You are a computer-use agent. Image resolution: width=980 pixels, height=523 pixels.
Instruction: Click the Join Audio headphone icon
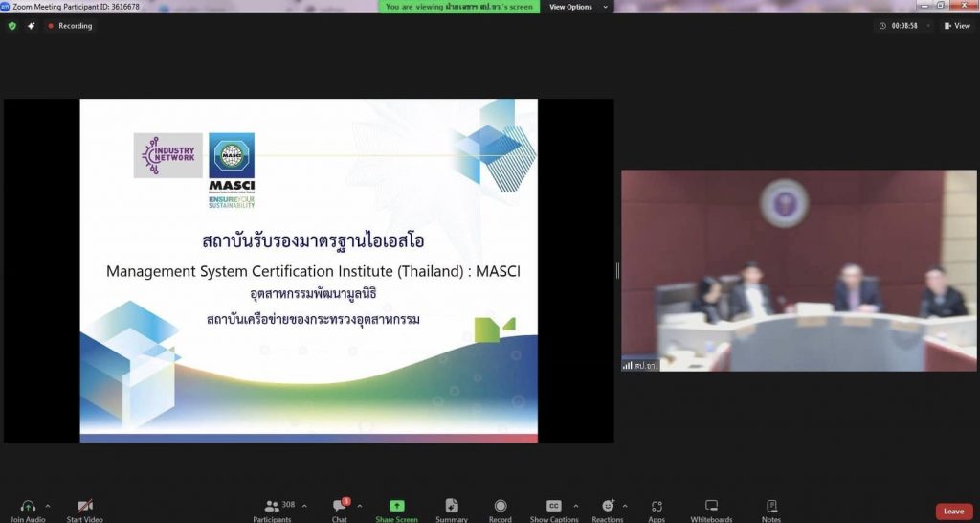click(28, 506)
